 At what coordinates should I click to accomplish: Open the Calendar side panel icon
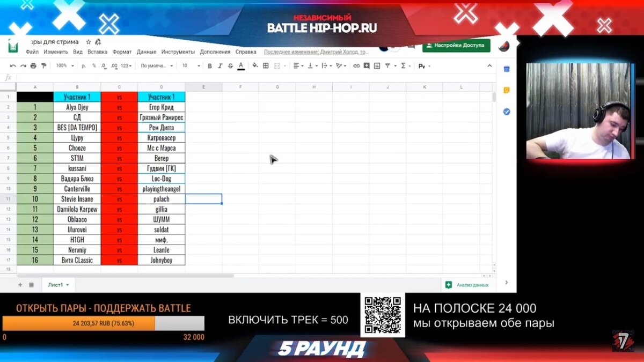point(506,69)
